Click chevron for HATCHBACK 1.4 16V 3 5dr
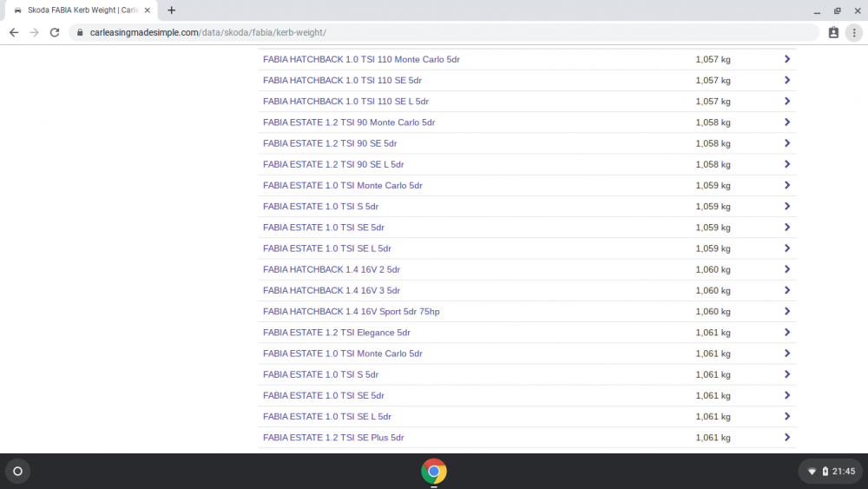The image size is (868, 489). 787,291
